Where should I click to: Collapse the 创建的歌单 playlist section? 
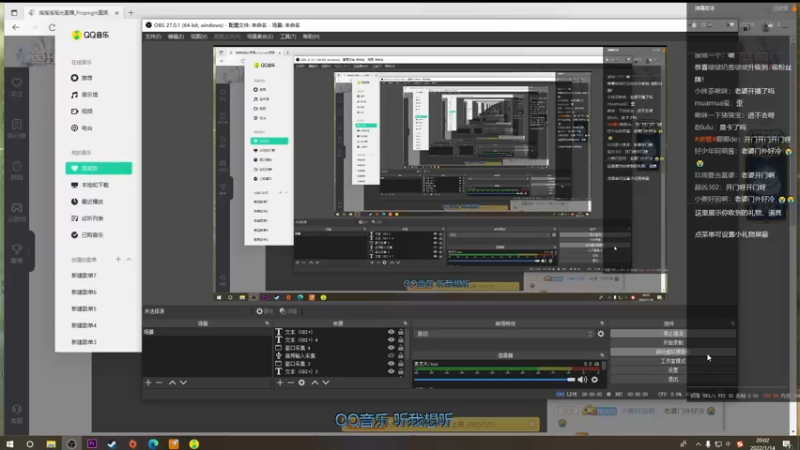[129, 259]
